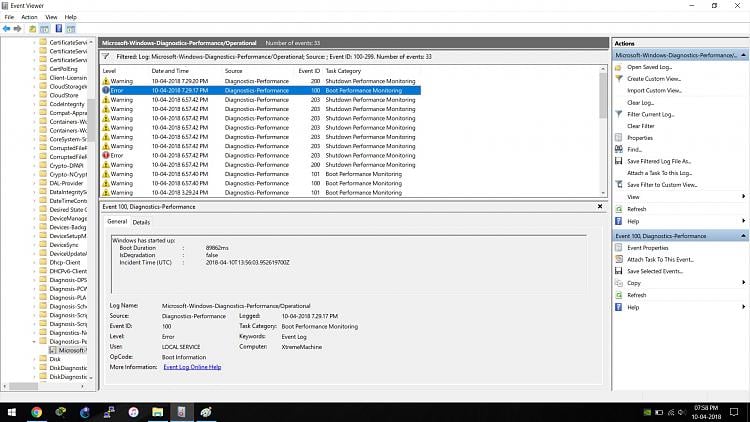Open Google Chrome from the taskbar
The height and width of the screenshot is (422, 750).
pyautogui.click(x=36, y=412)
